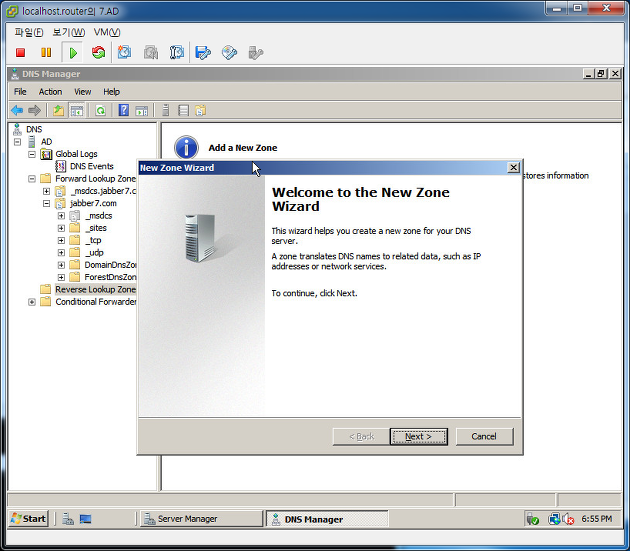This screenshot has width=630, height=551.
Task: Open the Start menu
Action: coord(29,519)
